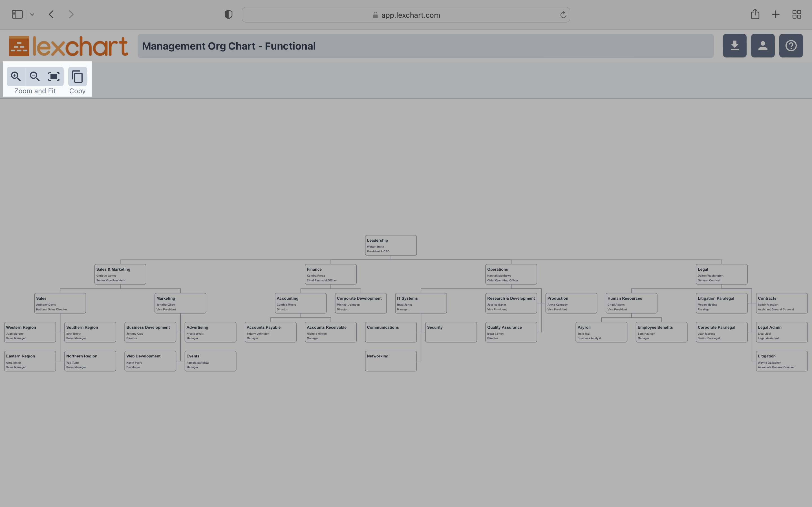Screen dimensions: 812x507
Task: Click the browser plus new tab button
Action: pos(775,15)
